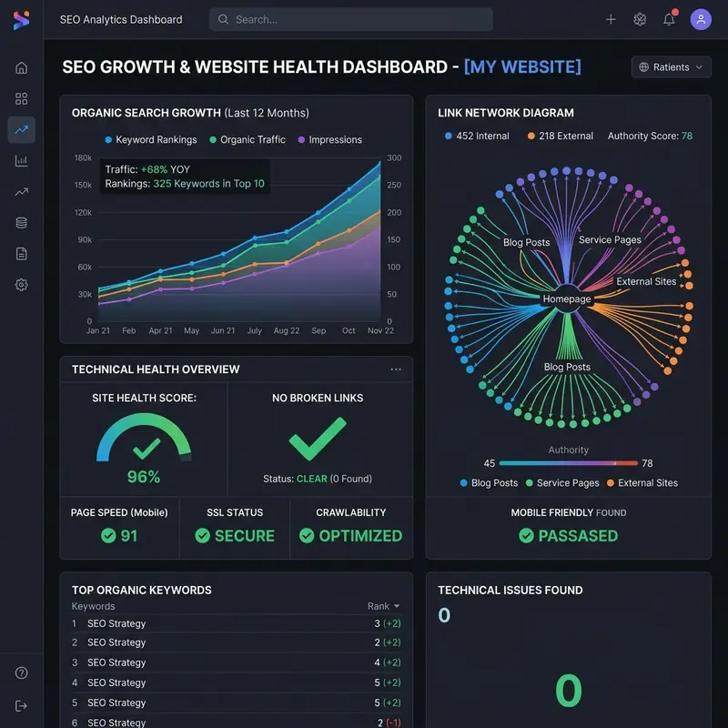Select the bar chart icon in sidebar

click(x=21, y=161)
